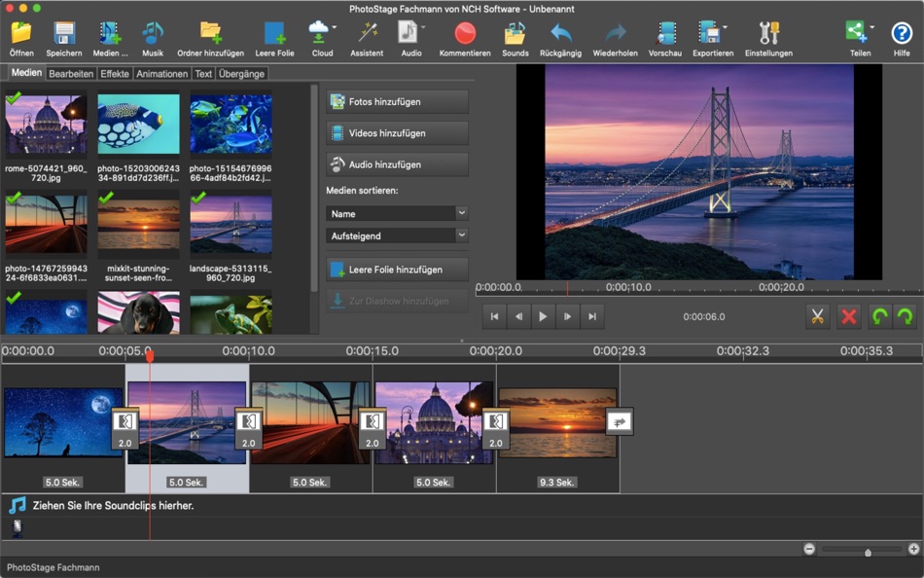Image resolution: width=924 pixels, height=578 pixels.
Task: Expand the Audio dropdown arrow
Action: point(423,27)
